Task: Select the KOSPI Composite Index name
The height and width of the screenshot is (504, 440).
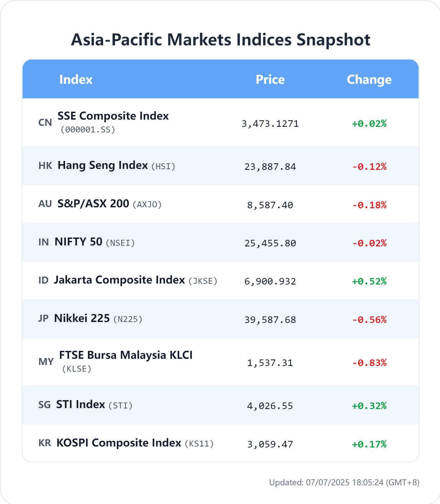Action: tap(119, 443)
